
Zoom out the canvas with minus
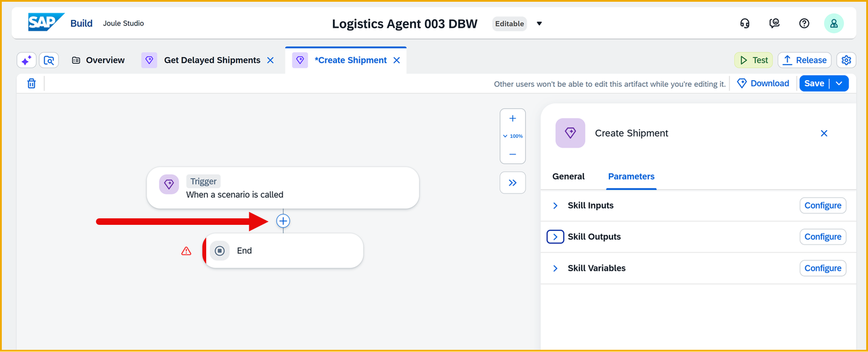coord(512,154)
